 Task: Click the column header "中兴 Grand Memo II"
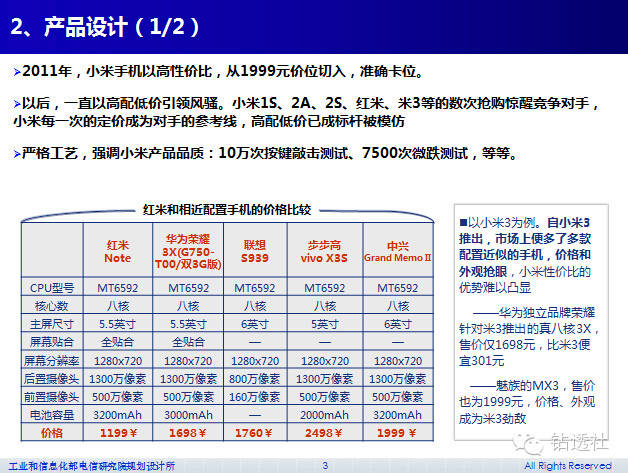click(397, 252)
